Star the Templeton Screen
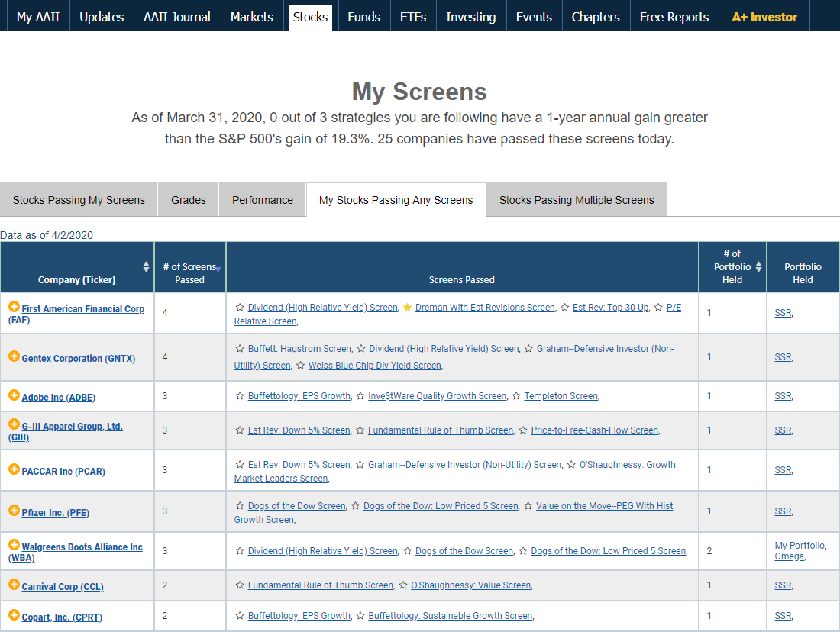Viewport: 840px width, 632px height. tap(516, 396)
